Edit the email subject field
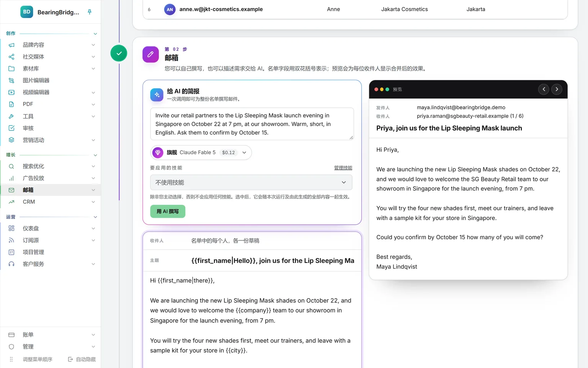588x368 pixels. 273,261
